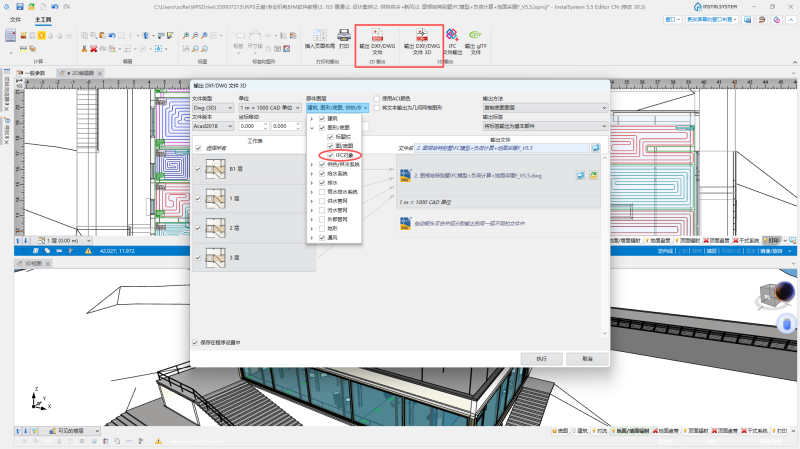Enable the 使用ACI颜色 checkbox

pyautogui.click(x=377, y=98)
